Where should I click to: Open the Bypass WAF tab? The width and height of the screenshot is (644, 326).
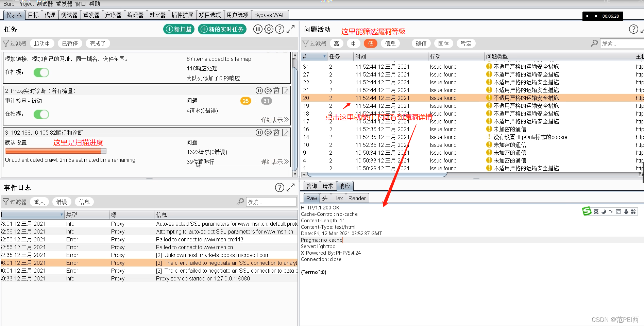[270, 15]
